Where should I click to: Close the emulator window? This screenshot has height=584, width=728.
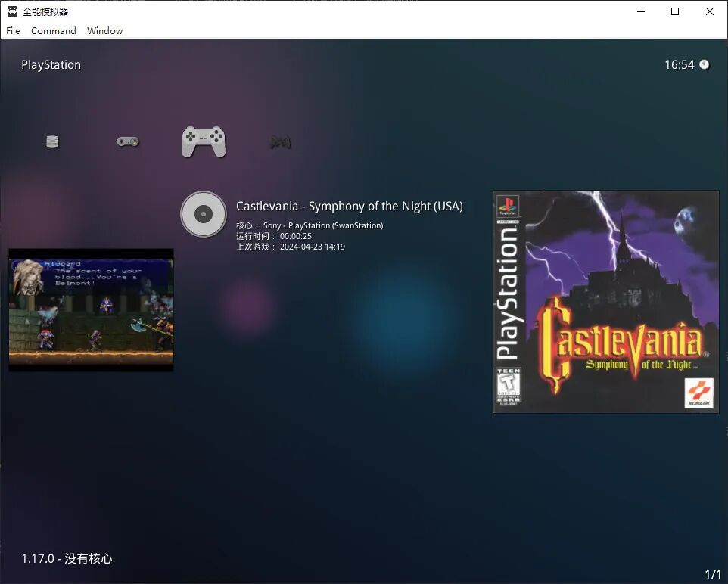coord(710,11)
